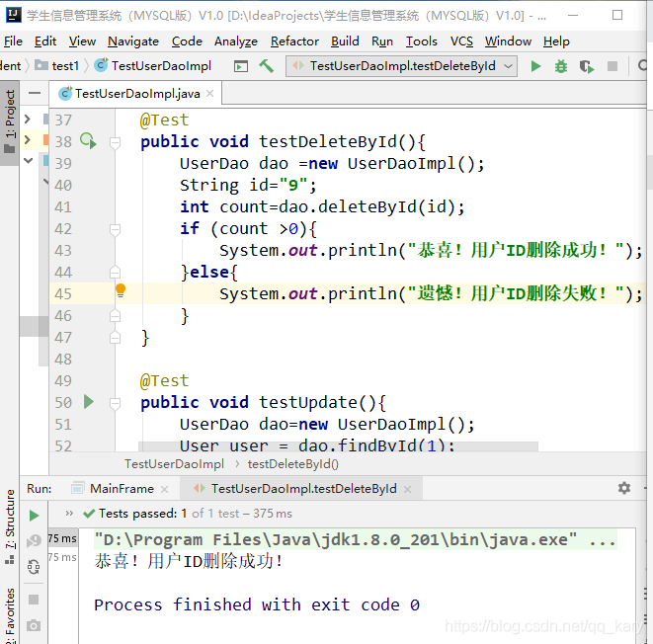Image resolution: width=653 pixels, height=644 pixels.
Task: Click the 'Tests passed: 1' status text
Action: click(x=142, y=514)
